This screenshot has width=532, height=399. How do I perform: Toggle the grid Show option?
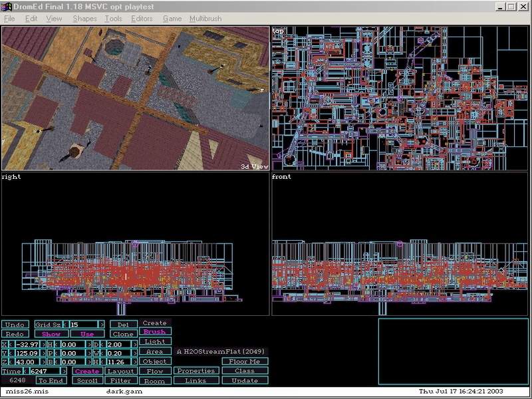[x=51, y=334]
